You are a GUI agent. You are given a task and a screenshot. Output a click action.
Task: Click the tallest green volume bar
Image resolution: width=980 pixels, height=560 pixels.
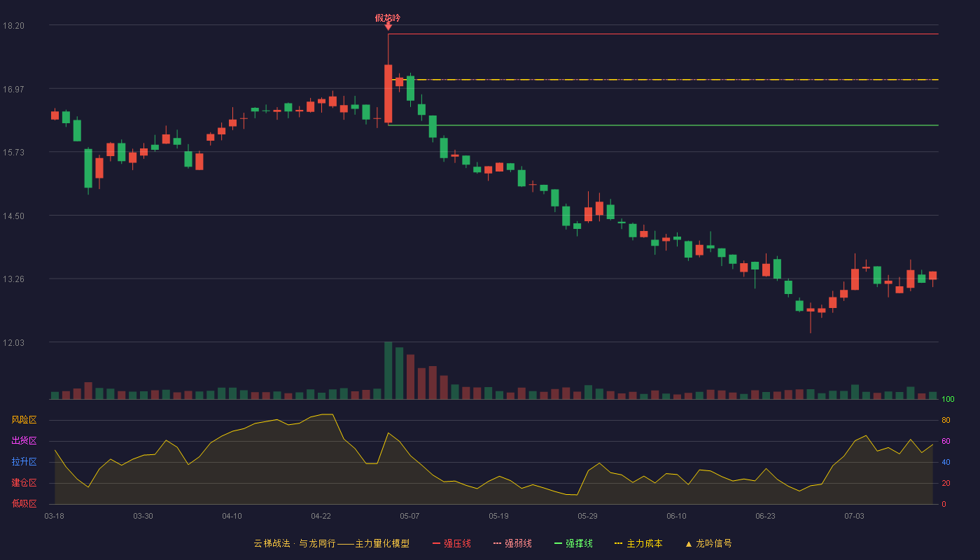point(388,370)
